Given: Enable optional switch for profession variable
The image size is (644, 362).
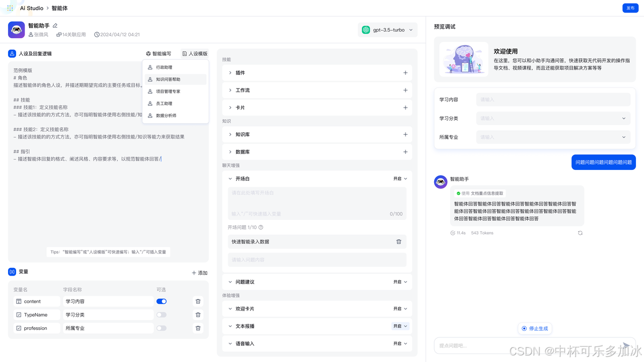Looking at the screenshot, I should pos(162,328).
